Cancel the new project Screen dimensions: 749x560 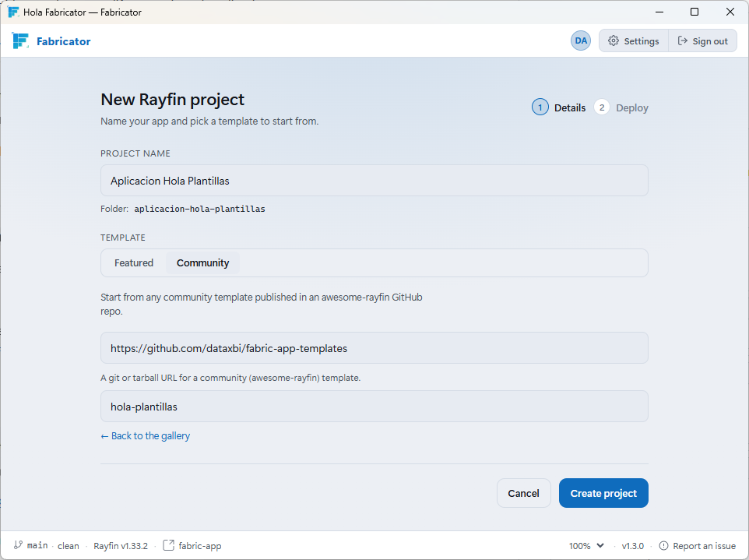click(x=523, y=493)
